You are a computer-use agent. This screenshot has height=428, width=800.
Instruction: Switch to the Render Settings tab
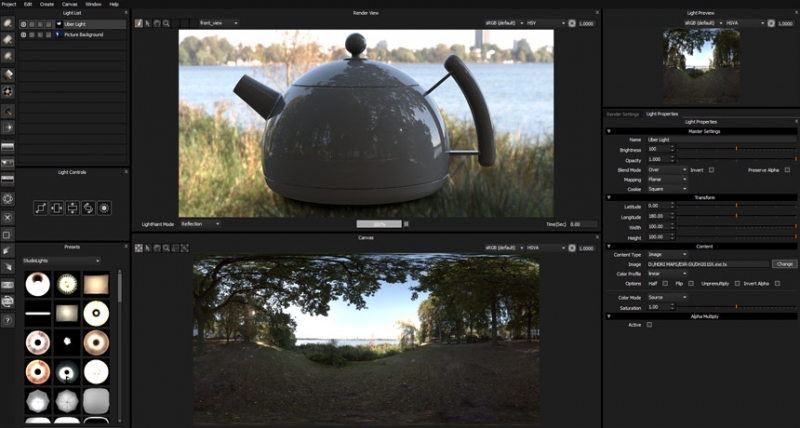(622, 114)
